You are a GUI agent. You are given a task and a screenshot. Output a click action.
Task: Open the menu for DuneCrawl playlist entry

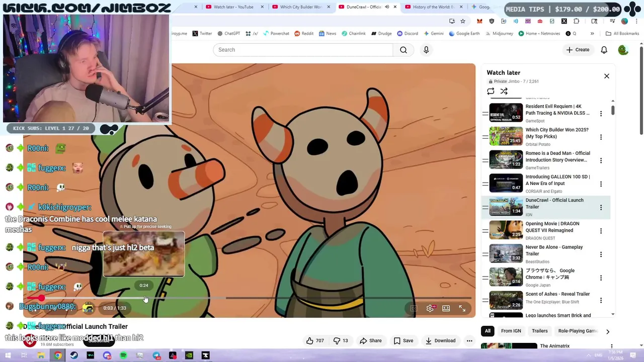click(x=601, y=207)
